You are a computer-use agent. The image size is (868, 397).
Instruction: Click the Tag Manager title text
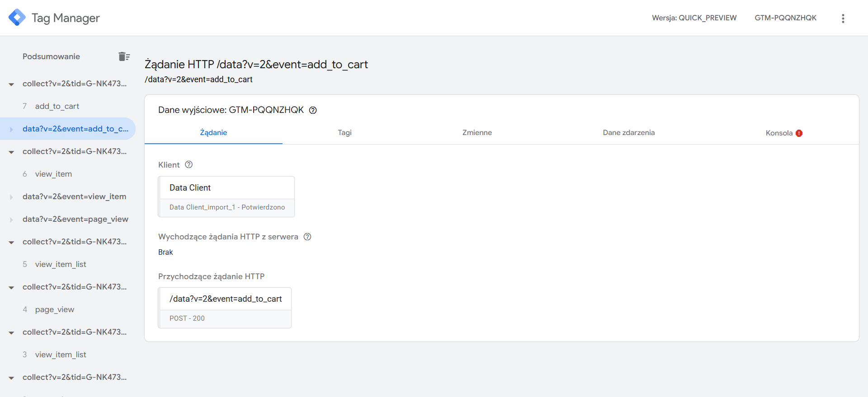pos(66,18)
